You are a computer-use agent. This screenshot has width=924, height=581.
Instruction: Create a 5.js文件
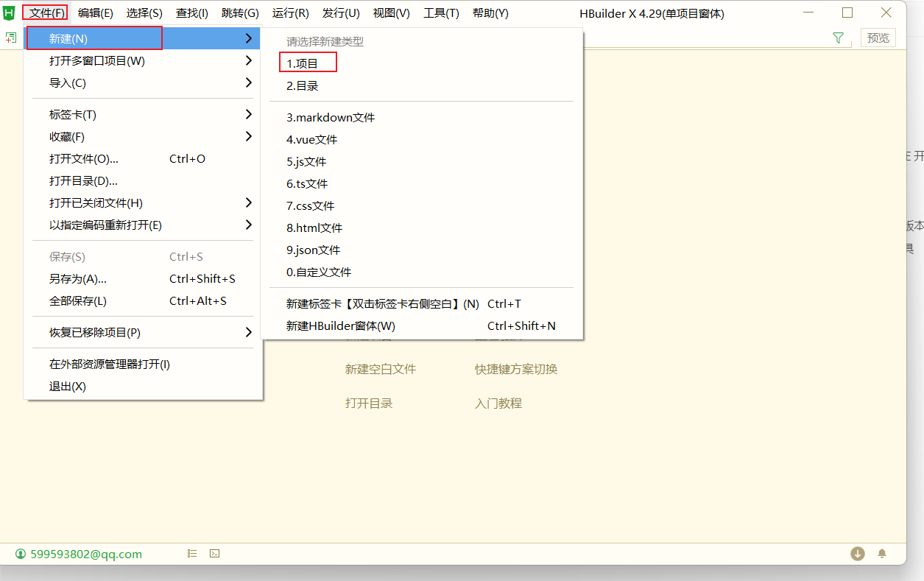click(x=422, y=161)
